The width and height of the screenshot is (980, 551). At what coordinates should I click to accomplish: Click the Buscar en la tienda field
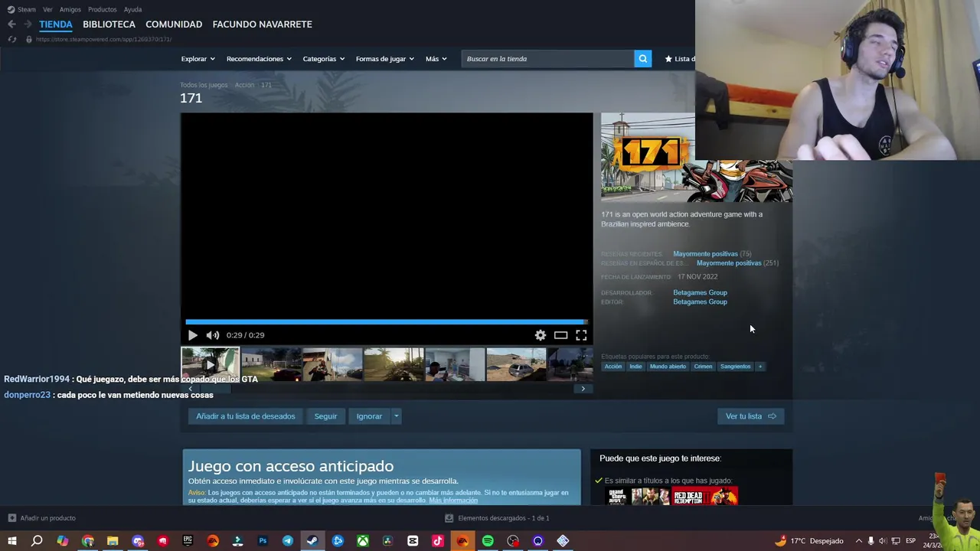[547, 59]
